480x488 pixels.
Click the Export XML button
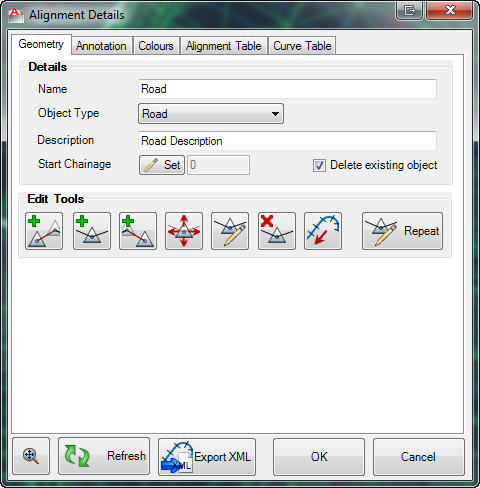(x=207, y=457)
